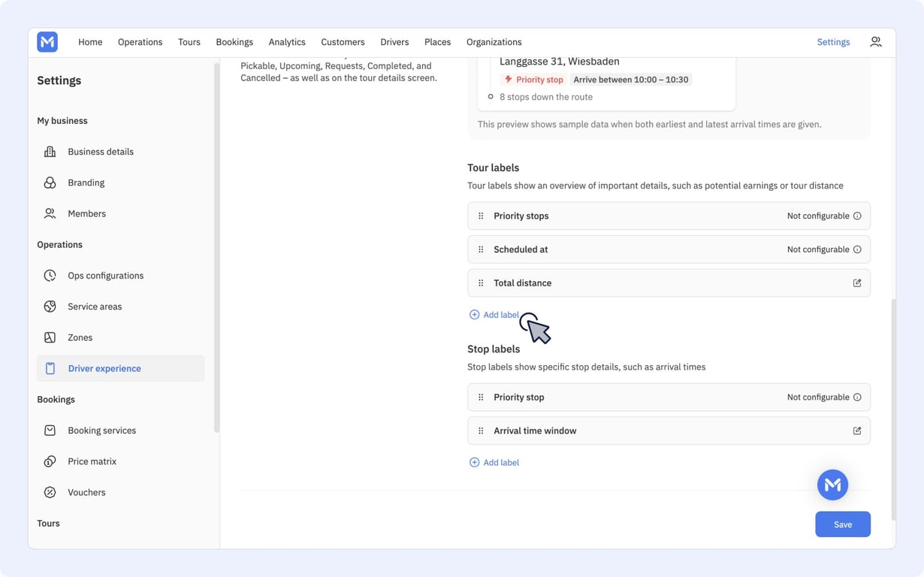This screenshot has height=577, width=924.
Task: Click the Service areas globe icon
Action: (x=50, y=307)
